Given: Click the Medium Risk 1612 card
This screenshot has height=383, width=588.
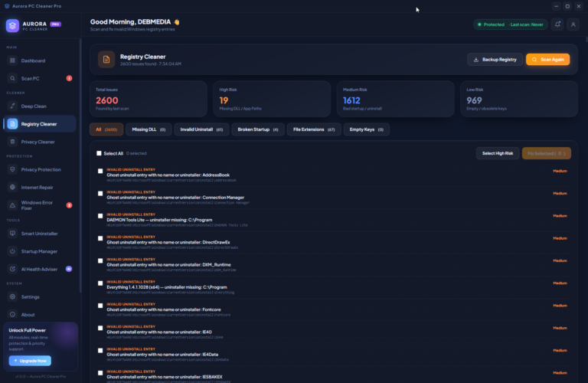Looking at the screenshot, I should pos(396,99).
